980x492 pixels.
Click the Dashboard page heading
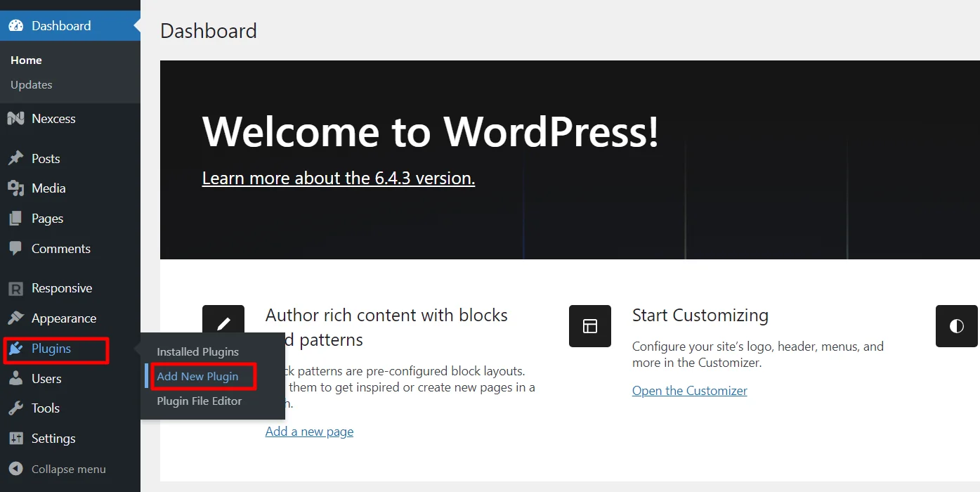pos(209,31)
